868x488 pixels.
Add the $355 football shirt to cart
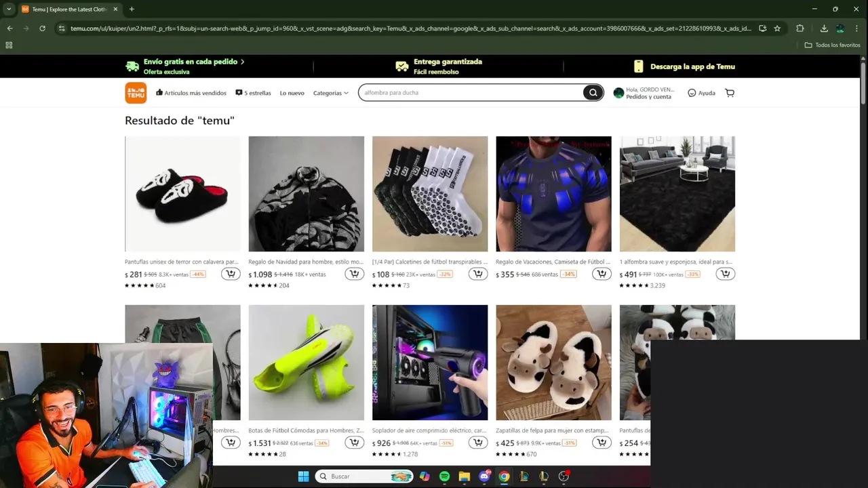601,274
